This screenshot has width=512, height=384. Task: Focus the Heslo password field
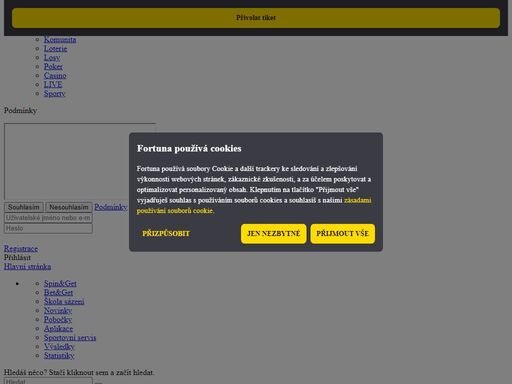[x=48, y=228]
